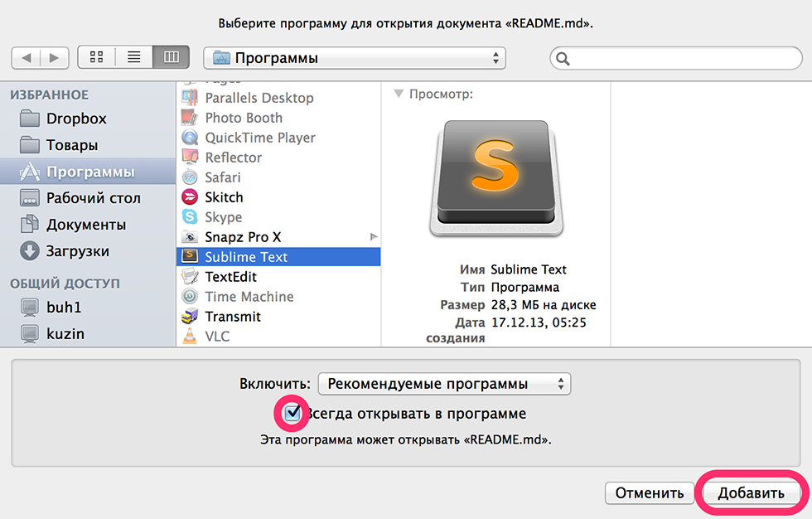Click the Transmit truck icon

190,316
